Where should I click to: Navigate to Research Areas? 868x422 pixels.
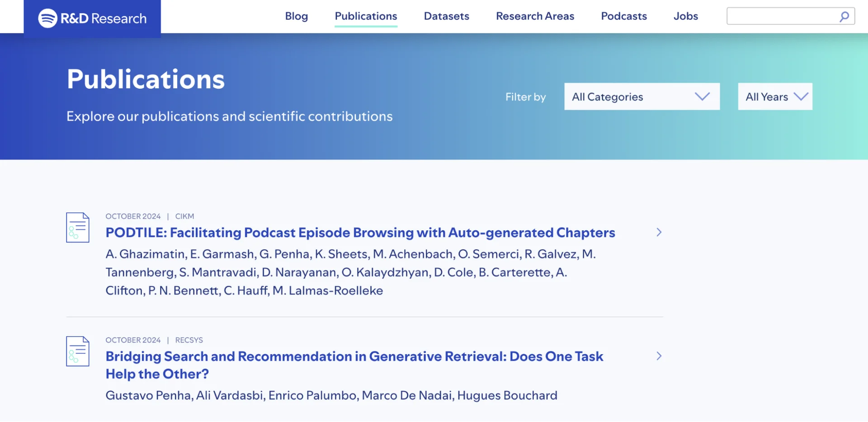[535, 16]
